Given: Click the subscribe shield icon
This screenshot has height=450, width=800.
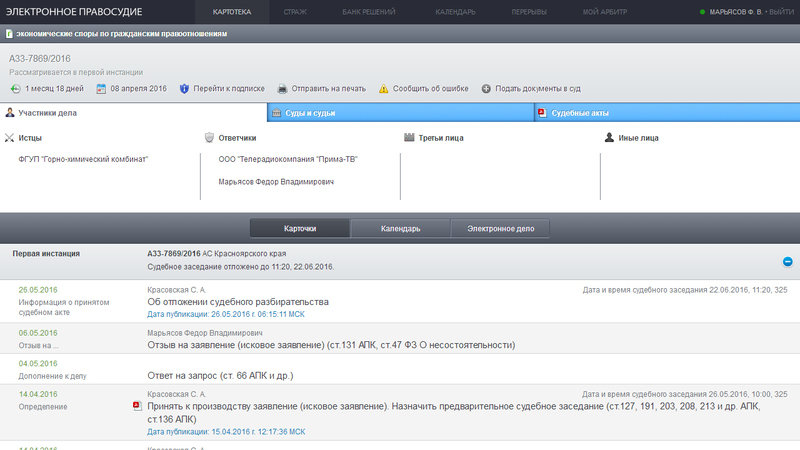Looking at the screenshot, I should [x=184, y=89].
